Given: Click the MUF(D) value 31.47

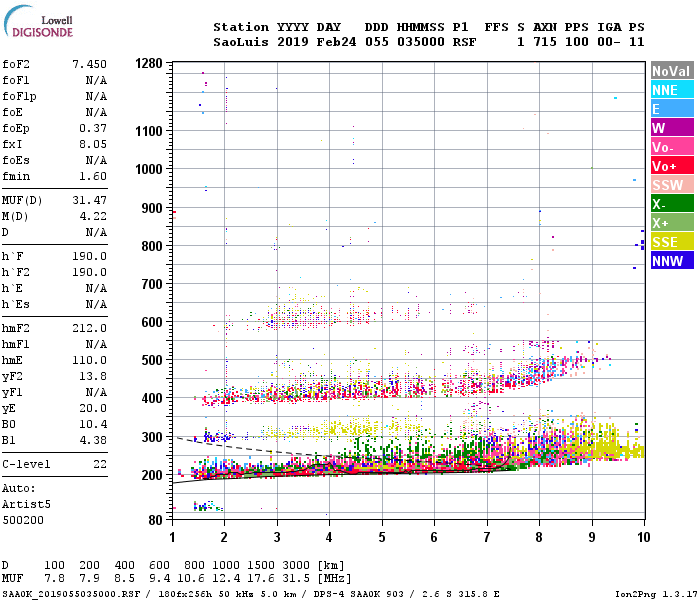Looking at the screenshot, I should (90, 200).
